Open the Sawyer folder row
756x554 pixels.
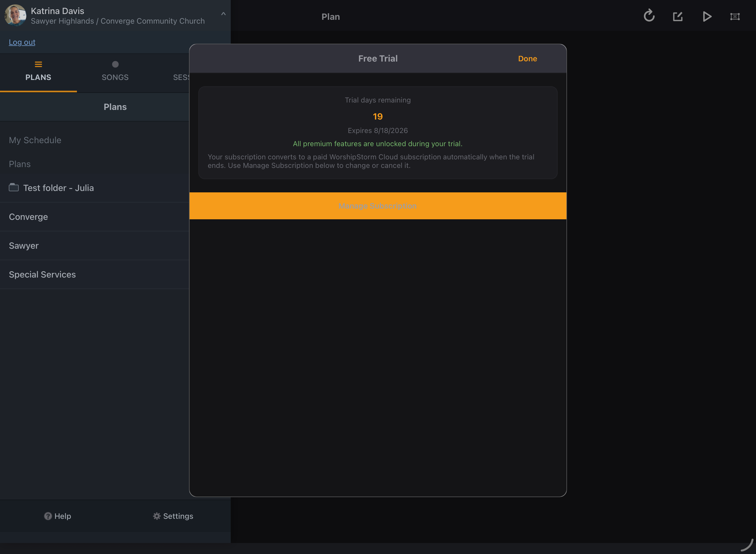point(94,245)
